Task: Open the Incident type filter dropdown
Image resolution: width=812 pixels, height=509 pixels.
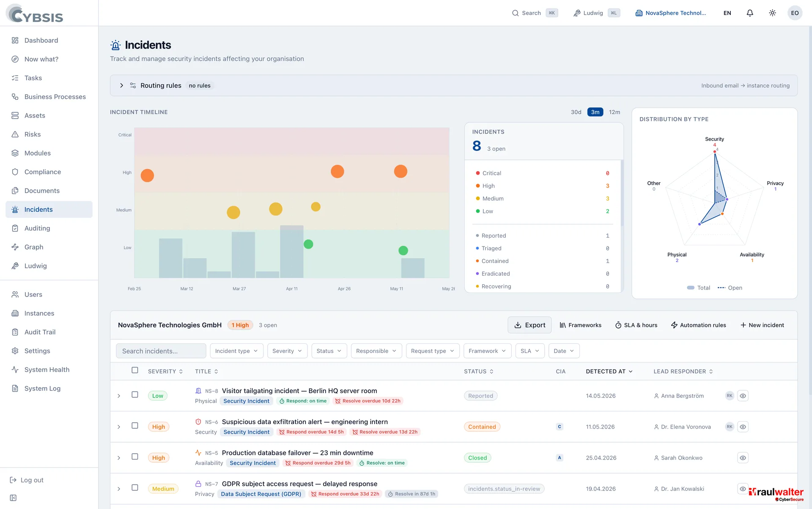Action: click(236, 351)
